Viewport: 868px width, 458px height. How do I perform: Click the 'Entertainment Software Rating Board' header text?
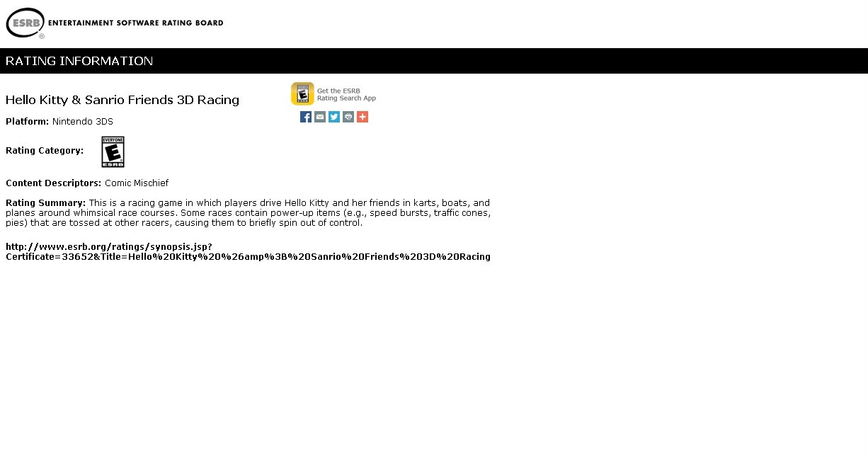tap(136, 23)
